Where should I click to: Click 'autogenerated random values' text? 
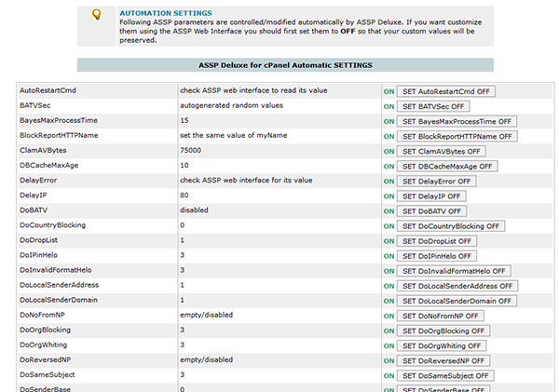pyautogui.click(x=231, y=105)
